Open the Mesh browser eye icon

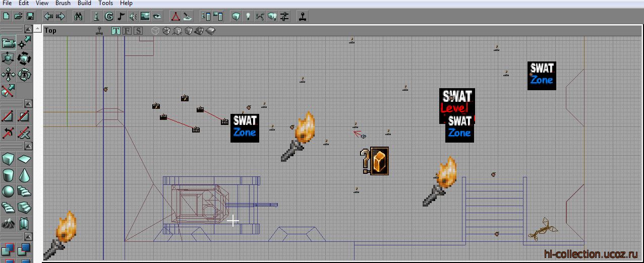[157, 17]
